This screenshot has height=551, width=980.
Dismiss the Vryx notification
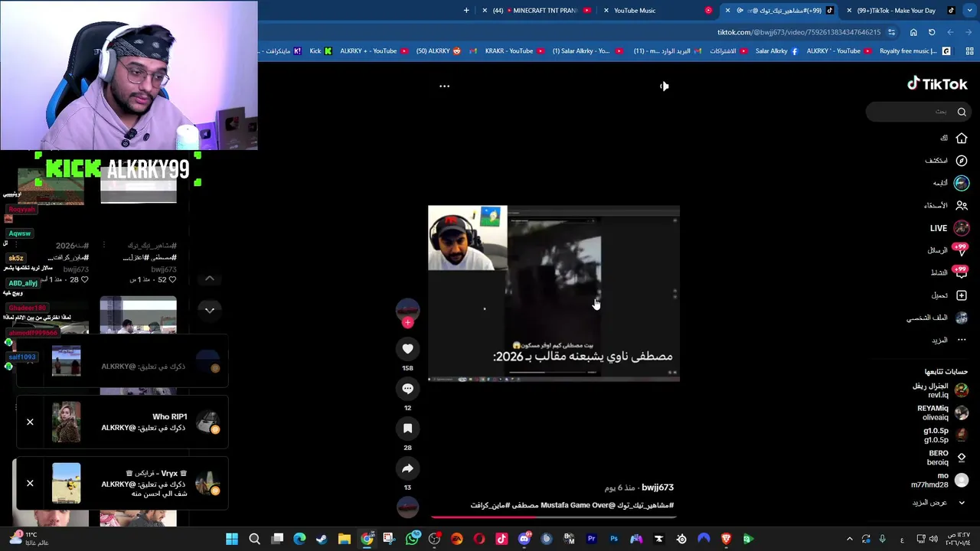(x=30, y=484)
